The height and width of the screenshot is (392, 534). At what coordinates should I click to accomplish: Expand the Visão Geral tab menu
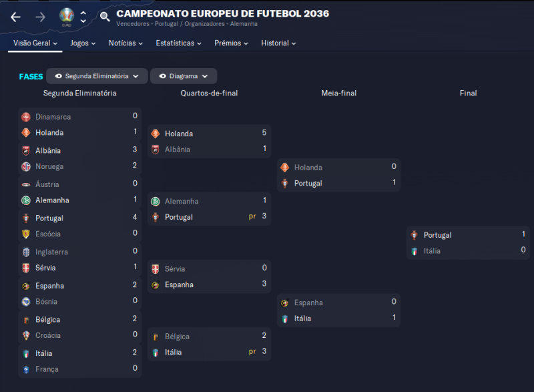[x=35, y=43]
